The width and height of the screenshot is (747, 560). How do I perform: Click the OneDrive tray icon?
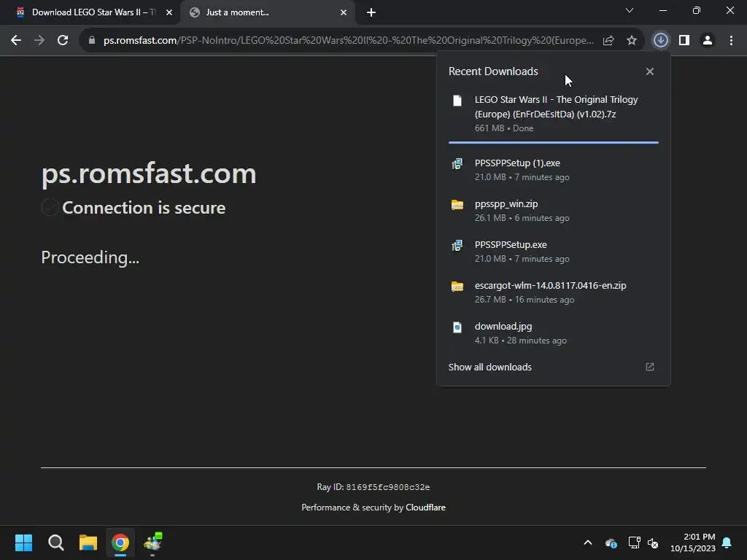pyautogui.click(x=611, y=542)
